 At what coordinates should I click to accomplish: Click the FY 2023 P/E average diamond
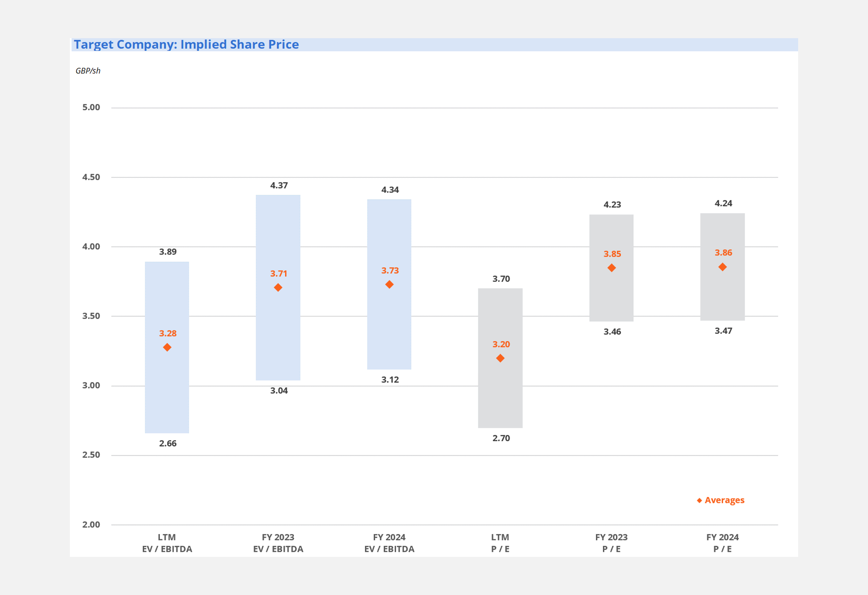(611, 268)
